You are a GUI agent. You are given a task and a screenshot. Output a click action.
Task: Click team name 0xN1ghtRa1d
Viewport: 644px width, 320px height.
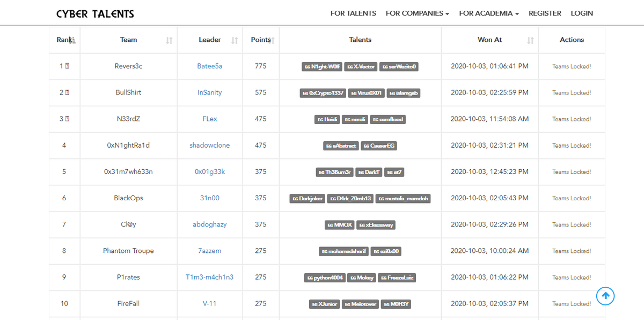[129, 145]
